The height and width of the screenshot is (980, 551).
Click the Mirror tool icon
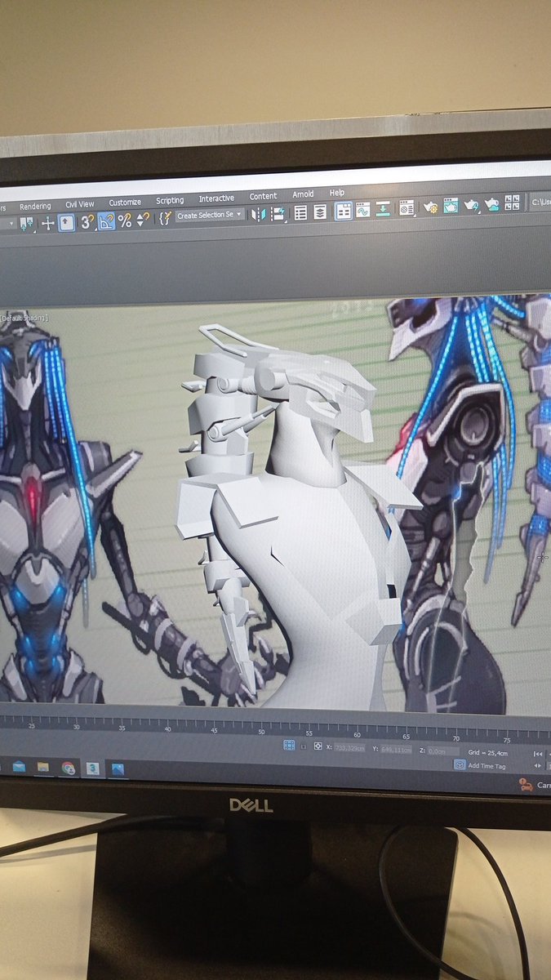click(x=259, y=214)
